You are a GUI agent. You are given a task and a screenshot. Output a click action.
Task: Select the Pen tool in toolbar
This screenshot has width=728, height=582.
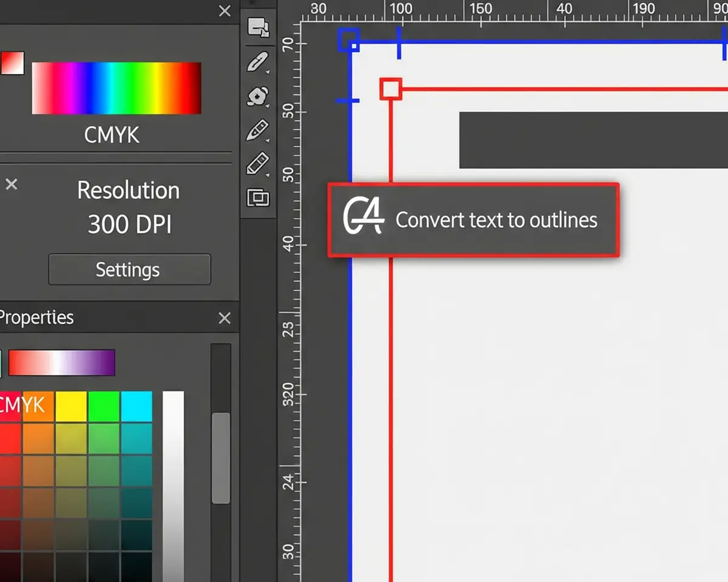(x=258, y=62)
